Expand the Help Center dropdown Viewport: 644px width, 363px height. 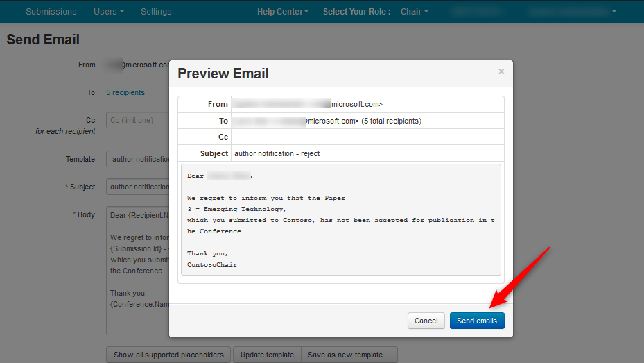282,12
